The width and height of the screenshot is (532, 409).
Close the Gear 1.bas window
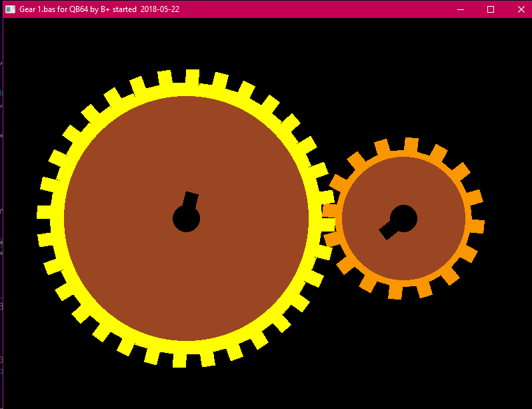(521, 9)
